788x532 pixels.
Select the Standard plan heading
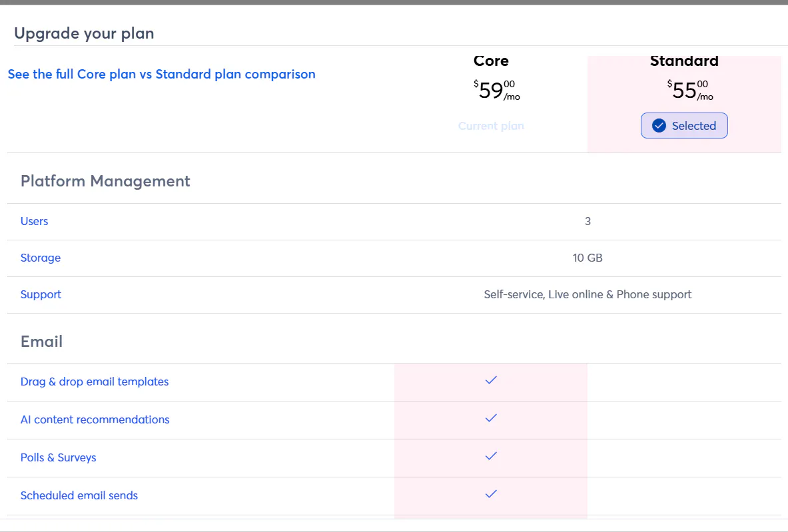click(x=684, y=61)
